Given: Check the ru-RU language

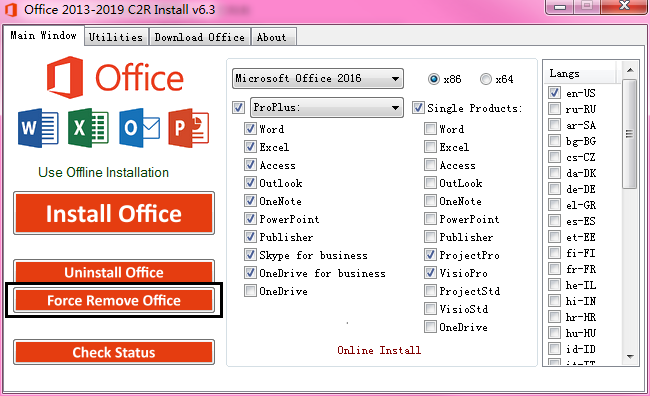Looking at the screenshot, I should [x=554, y=109].
